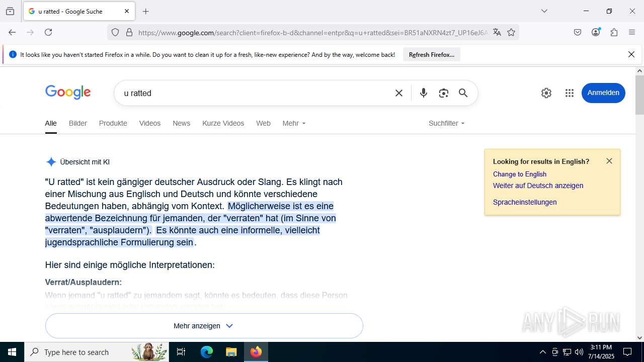This screenshot has height=362, width=644.
Task: Open the Spracheinstellungen link
Action: coord(525,202)
